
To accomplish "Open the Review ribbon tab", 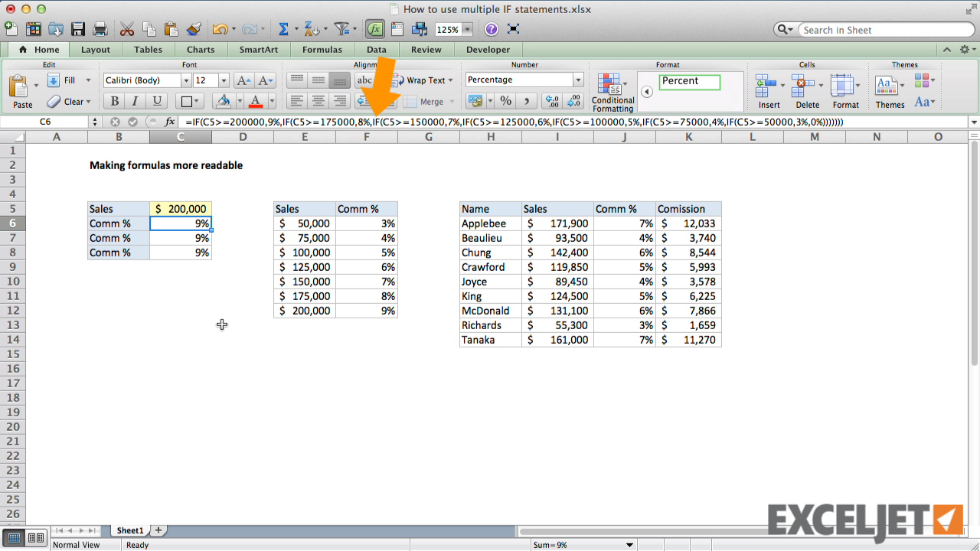I will [x=426, y=50].
